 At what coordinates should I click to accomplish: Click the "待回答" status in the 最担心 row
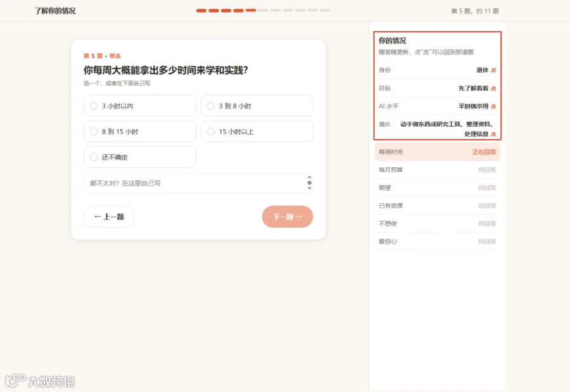487,241
